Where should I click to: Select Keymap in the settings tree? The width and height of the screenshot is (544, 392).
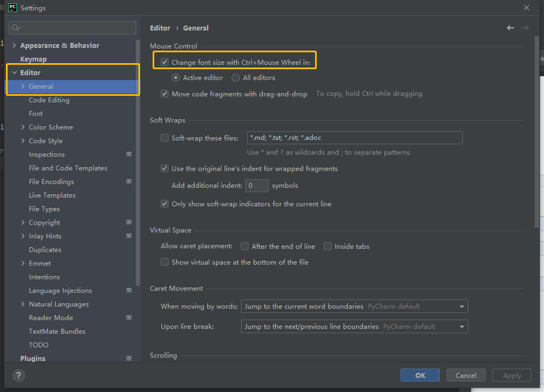[x=33, y=59]
